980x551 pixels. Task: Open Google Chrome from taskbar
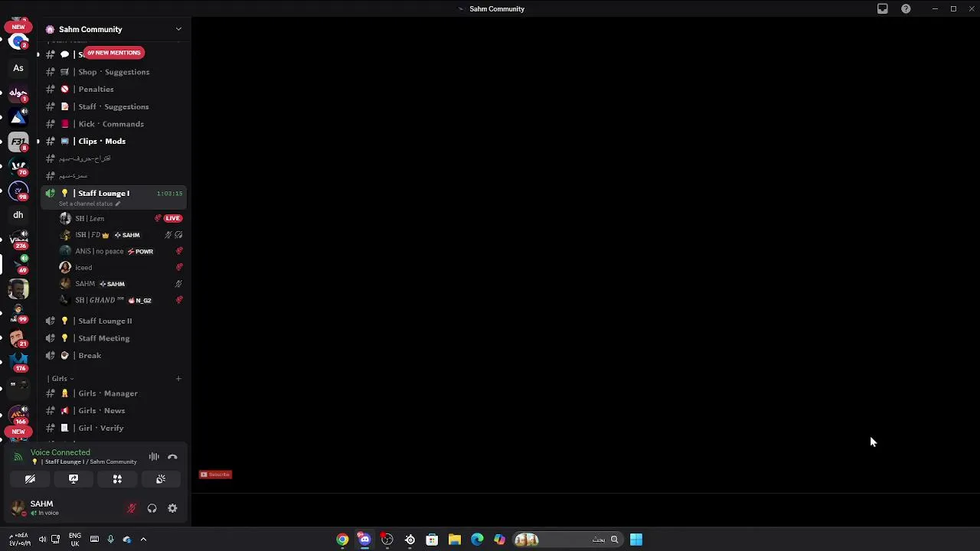coord(342,540)
